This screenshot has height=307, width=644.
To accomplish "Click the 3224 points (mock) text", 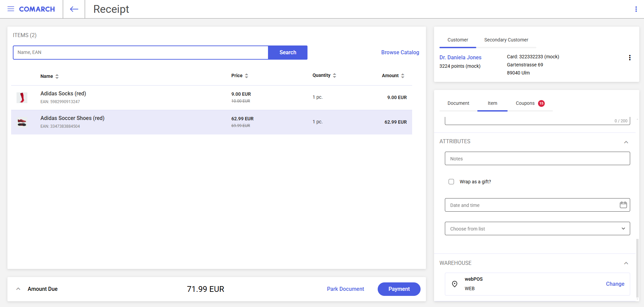I will coord(460,66).
